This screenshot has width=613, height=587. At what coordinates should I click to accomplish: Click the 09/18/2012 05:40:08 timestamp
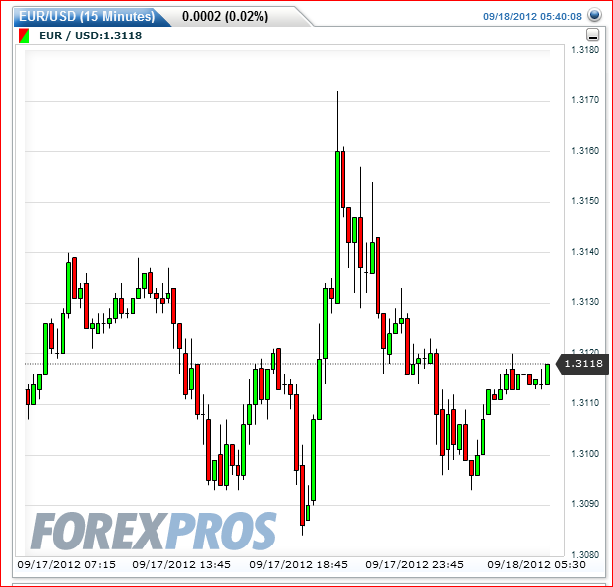tap(532, 16)
